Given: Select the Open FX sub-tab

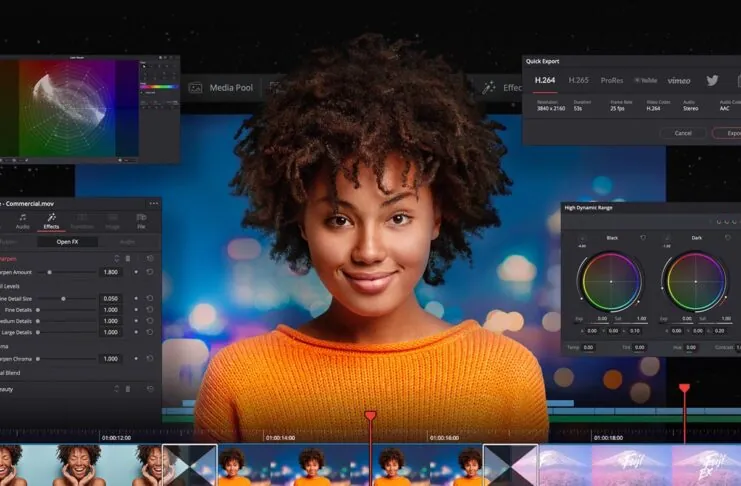Looking at the screenshot, I should coord(68,242).
